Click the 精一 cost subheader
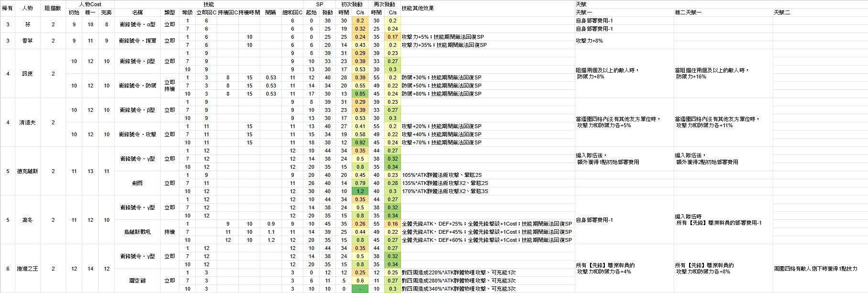 90,12
